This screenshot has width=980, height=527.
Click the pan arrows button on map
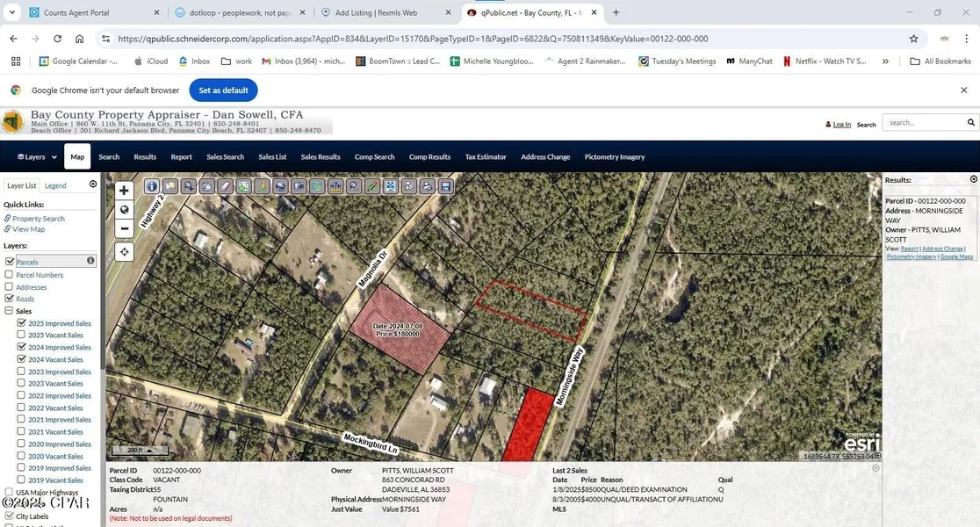pos(124,252)
